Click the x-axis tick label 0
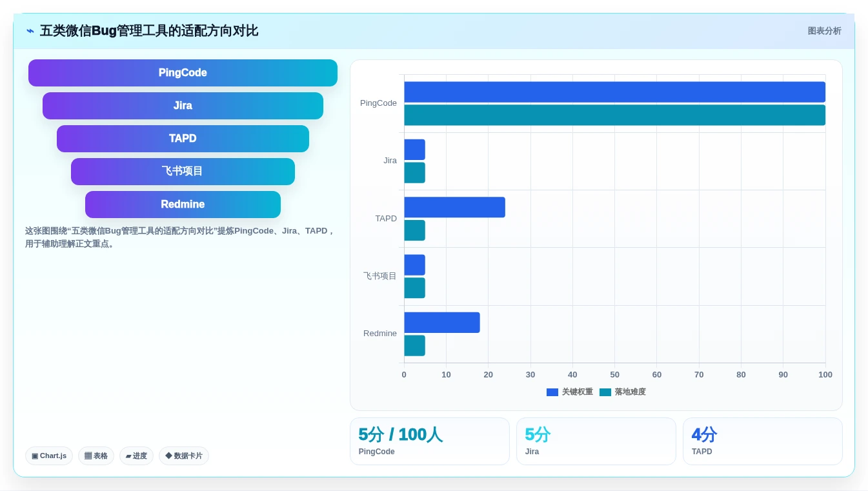Screen dimensions: 868x491 [404, 375]
